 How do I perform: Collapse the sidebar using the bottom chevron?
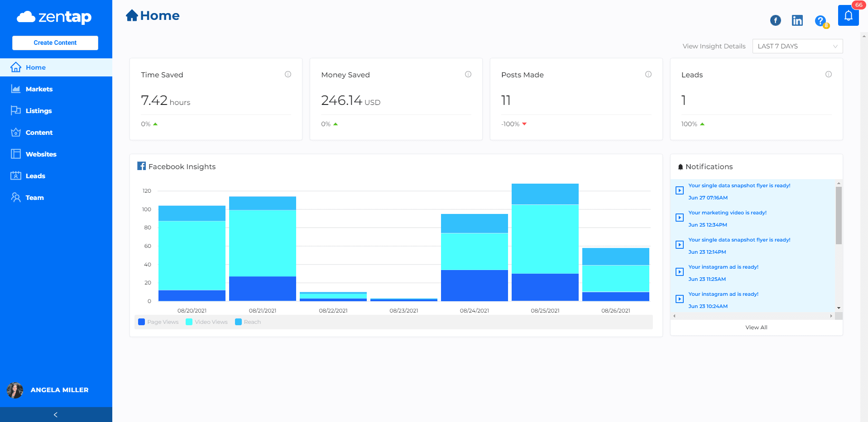pyautogui.click(x=56, y=414)
